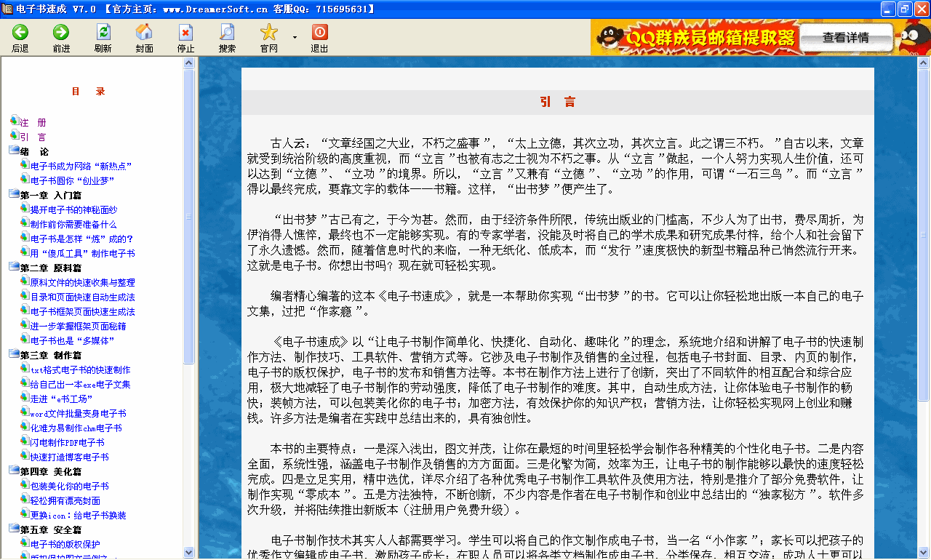
Task: Click the 官网 star icon
Action: [x=268, y=33]
